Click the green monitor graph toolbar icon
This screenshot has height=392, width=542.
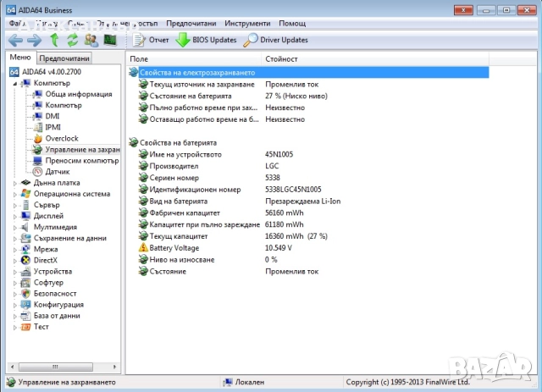(x=109, y=40)
